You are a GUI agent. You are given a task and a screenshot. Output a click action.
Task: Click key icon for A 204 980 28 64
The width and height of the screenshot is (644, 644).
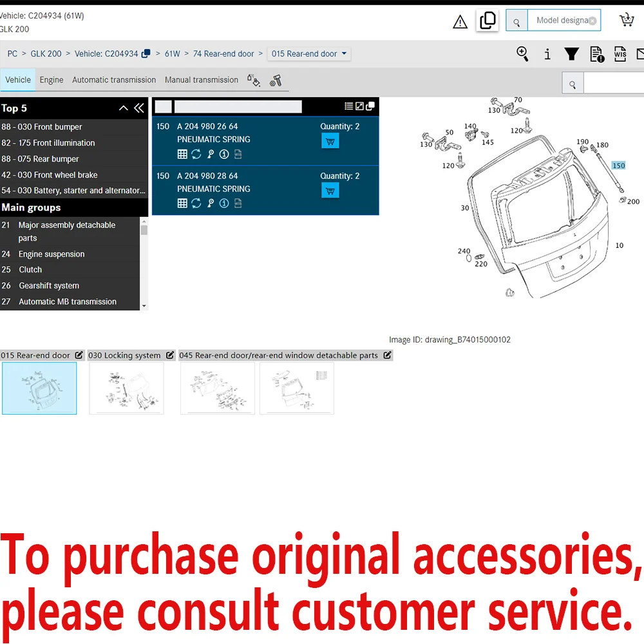211,204
